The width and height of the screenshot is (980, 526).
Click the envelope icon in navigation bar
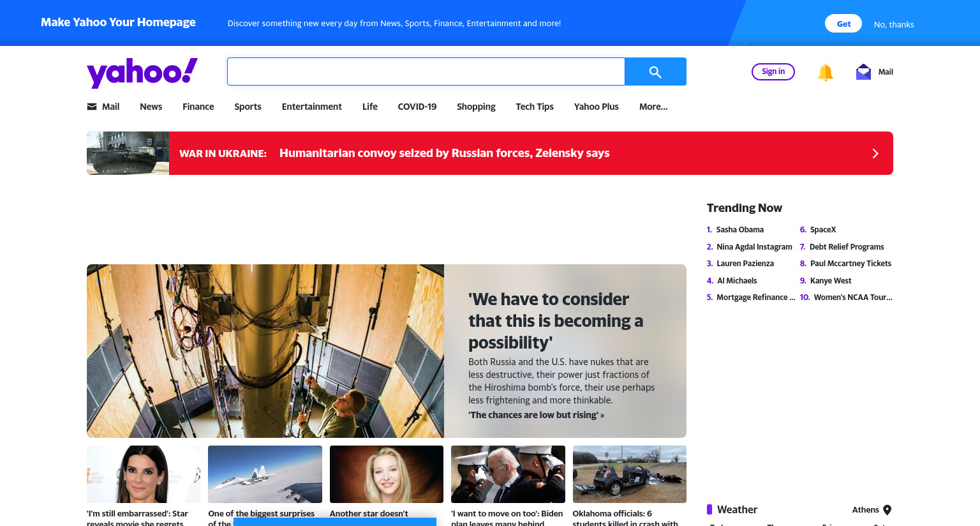(92, 107)
